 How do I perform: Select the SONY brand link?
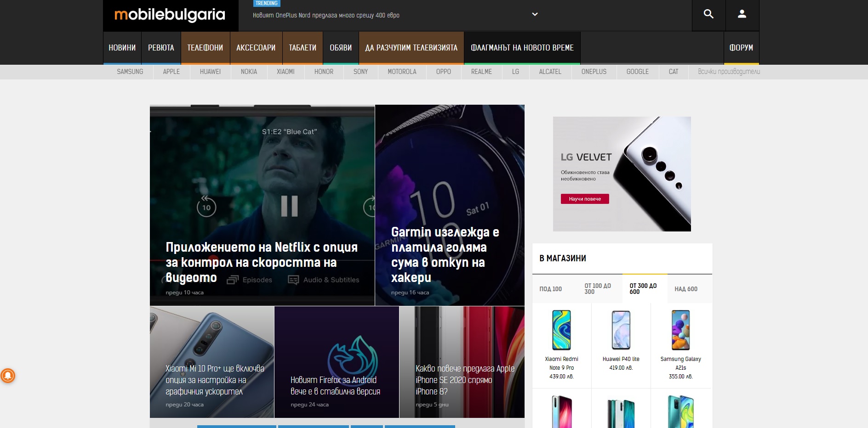pos(361,72)
